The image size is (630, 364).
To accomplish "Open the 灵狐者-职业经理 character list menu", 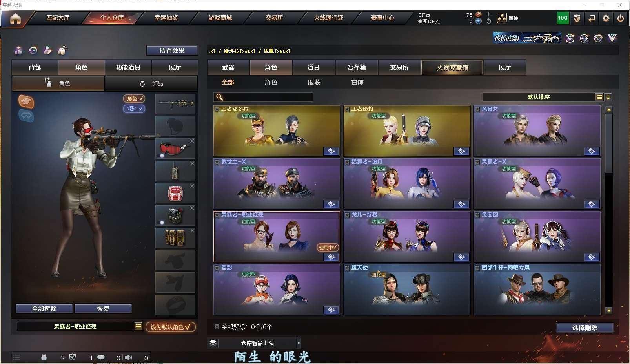I will pyautogui.click(x=138, y=326).
